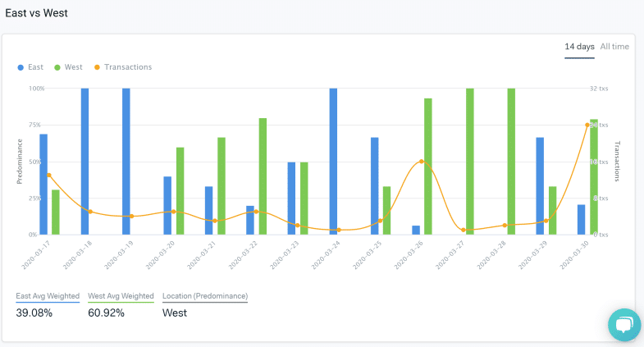Open the chat support bubble icon
The image size is (644, 347).
pos(623,325)
